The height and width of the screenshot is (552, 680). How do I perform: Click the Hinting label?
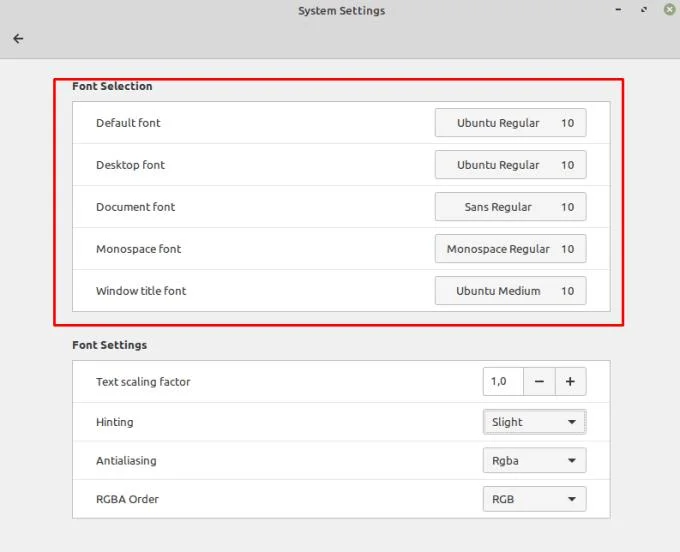point(114,422)
